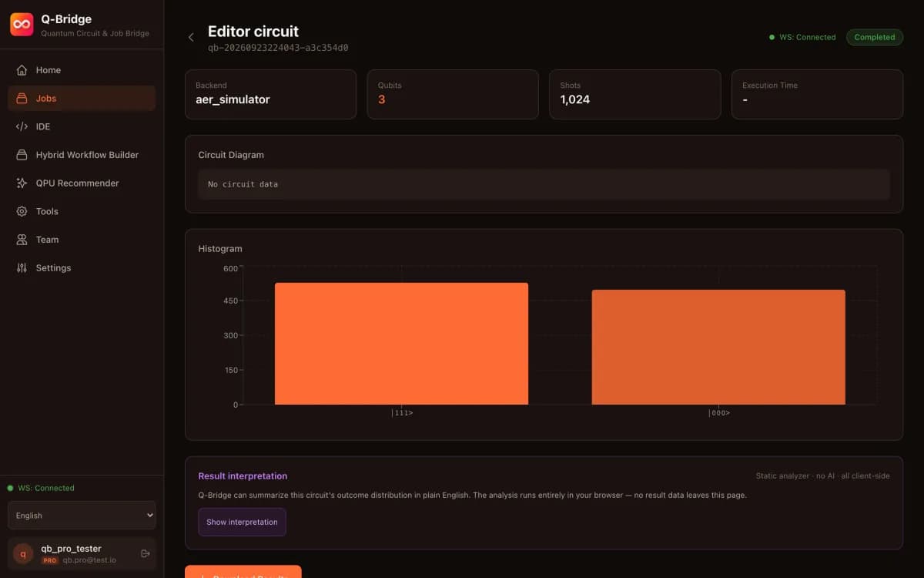924x578 pixels.
Task: Open Hybrid Workflow Builder page
Action: [x=82, y=155]
